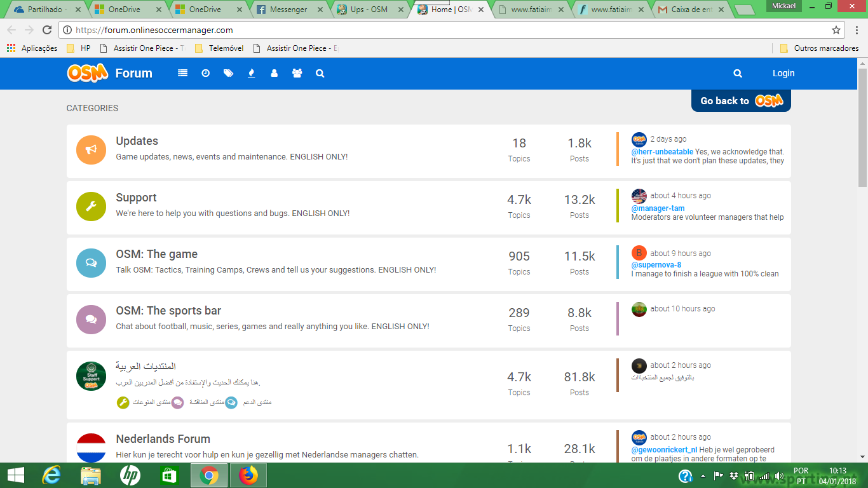Click the 'B' user avatar in OSM: The game row

[x=639, y=253]
